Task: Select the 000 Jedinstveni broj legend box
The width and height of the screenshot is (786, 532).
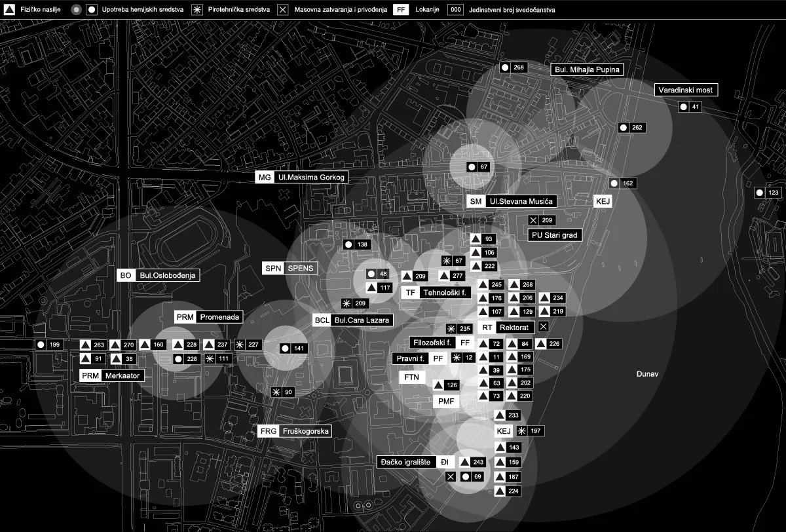Action: click(x=456, y=10)
